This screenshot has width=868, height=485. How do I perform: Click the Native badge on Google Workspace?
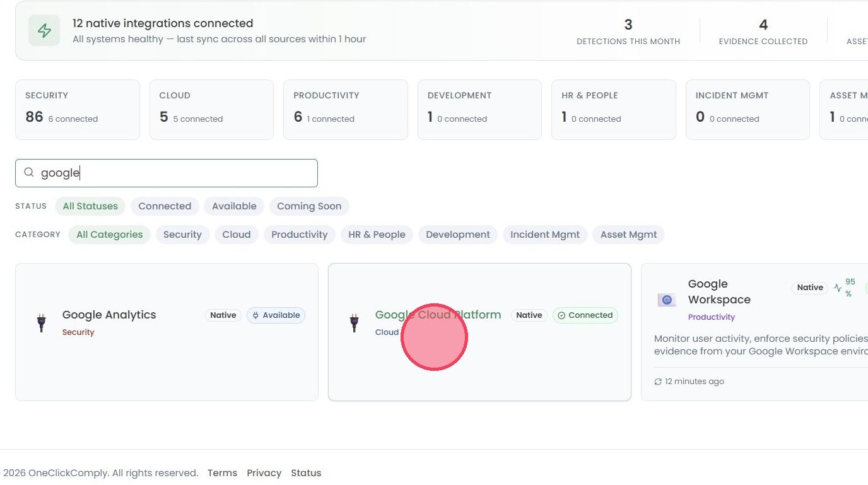tap(810, 288)
